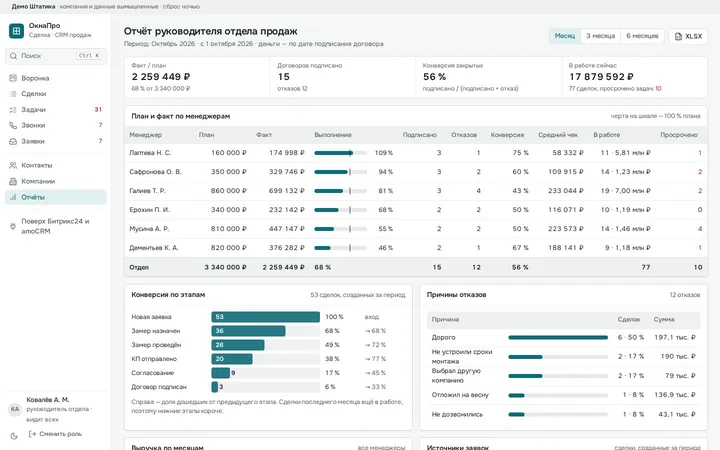Select manager Ерохин П. И. row
Screen dimensions: 720x450
pos(416,210)
